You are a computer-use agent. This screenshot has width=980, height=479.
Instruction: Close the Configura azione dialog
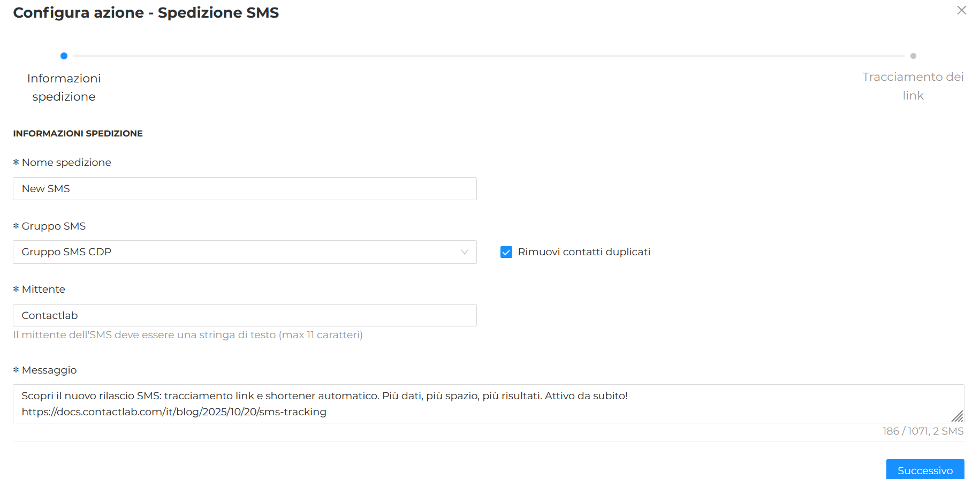[962, 10]
